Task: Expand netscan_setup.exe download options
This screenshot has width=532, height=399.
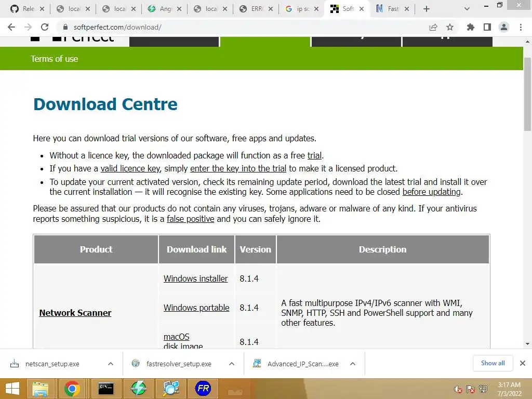Action: [111, 364]
